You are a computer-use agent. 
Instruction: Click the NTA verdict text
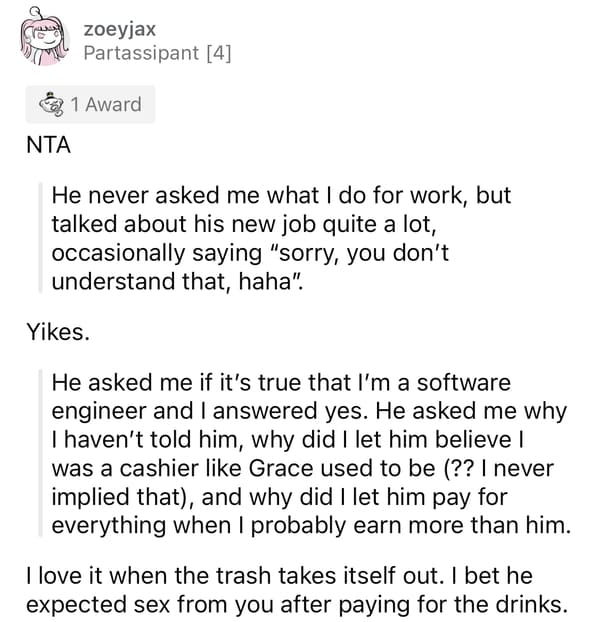point(48,145)
